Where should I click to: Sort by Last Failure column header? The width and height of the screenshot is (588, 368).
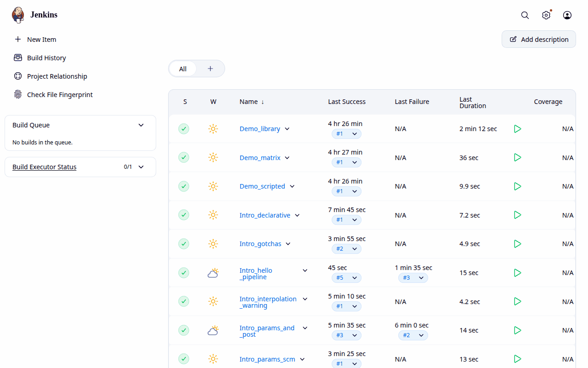pos(412,102)
